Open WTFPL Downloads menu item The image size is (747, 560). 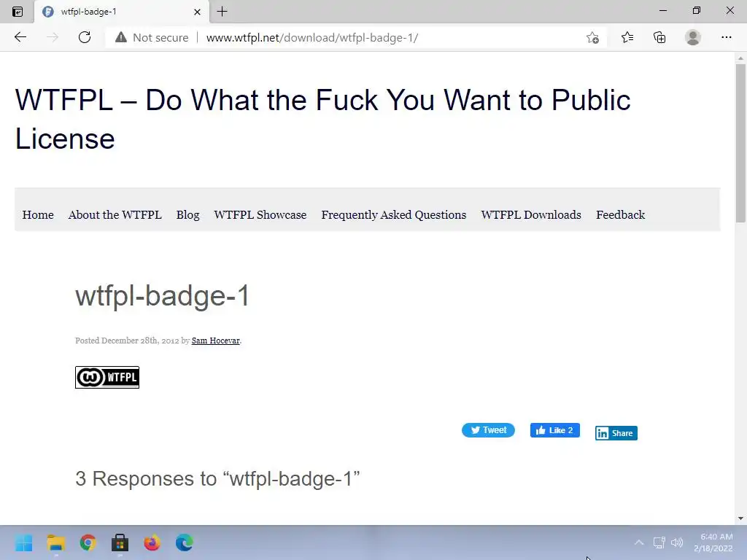(531, 215)
